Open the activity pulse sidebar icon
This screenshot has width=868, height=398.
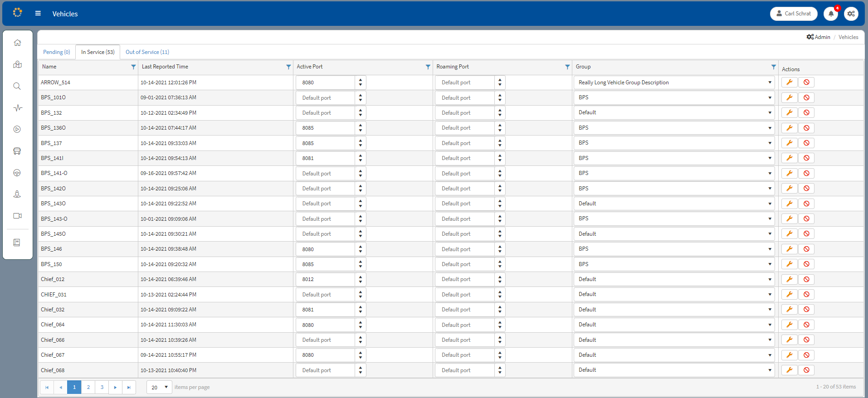point(17,108)
